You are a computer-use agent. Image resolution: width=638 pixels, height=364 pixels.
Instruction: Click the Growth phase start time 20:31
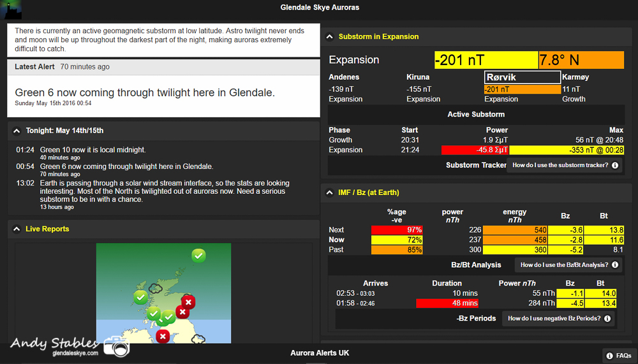tap(410, 140)
